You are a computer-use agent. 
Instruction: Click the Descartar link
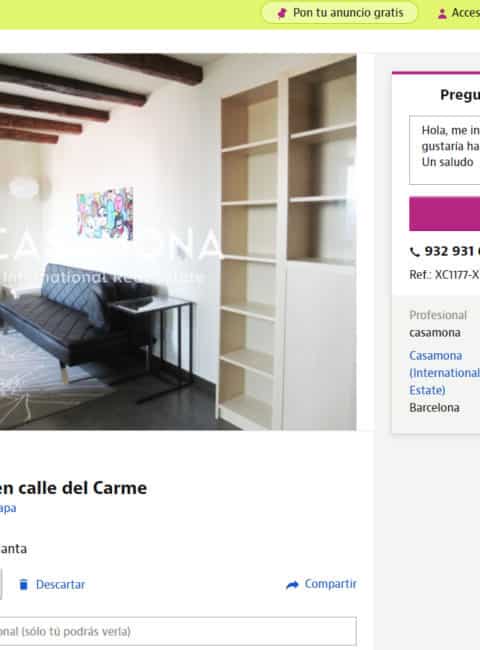[60, 585]
